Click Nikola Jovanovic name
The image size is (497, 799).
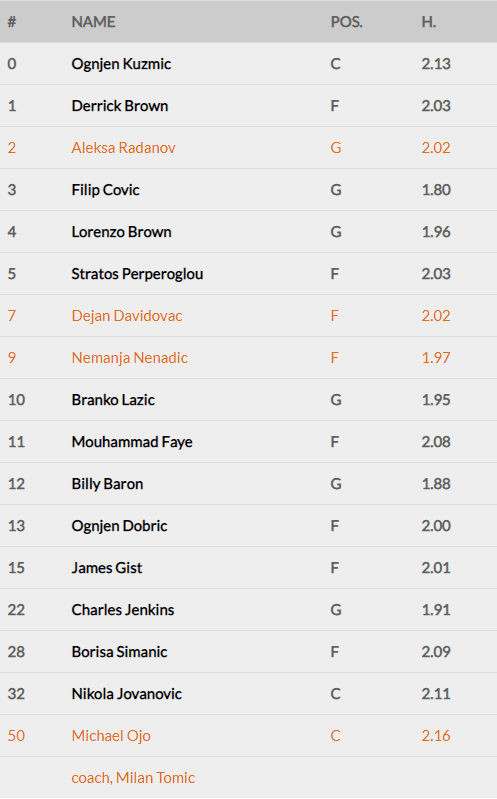126,694
